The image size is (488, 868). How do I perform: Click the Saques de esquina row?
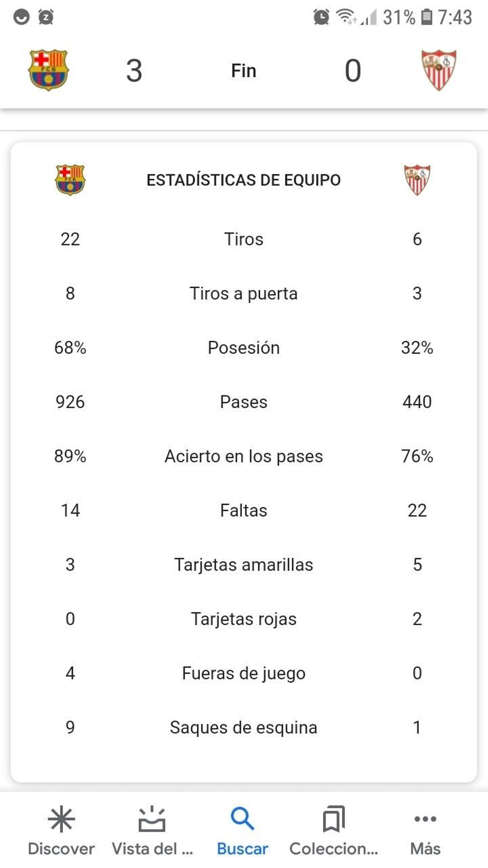(x=243, y=728)
